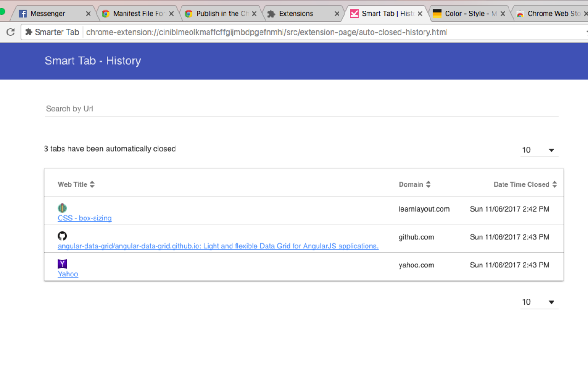Sort the table by Domain
Viewport: 588px width, 368px height.
(x=428, y=184)
